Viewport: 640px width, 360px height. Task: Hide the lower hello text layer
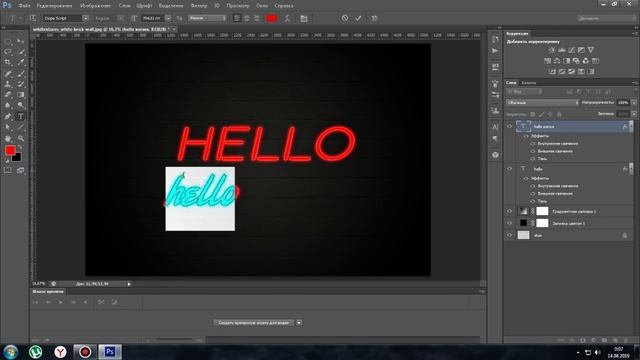point(509,169)
